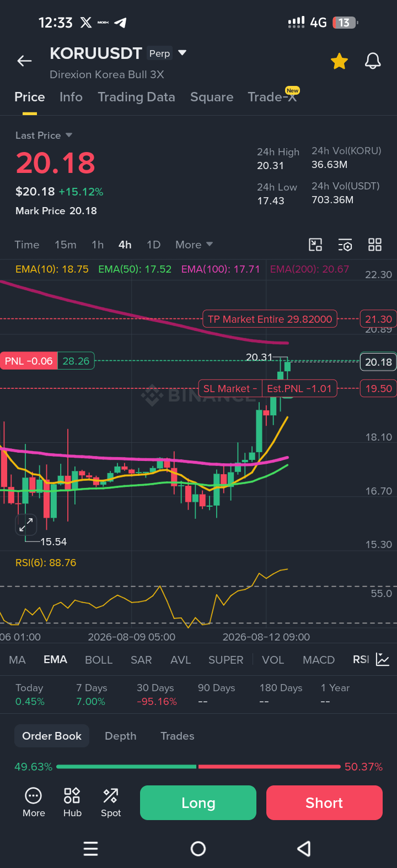The image size is (397, 868).
Task: Tap the Est.PNL -1.01 label
Action: tap(299, 388)
